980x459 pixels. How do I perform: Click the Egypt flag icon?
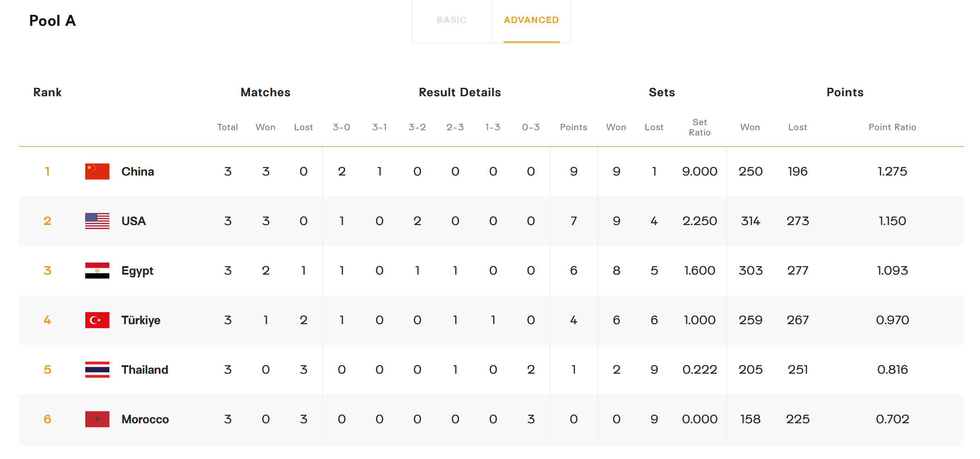(x=97, y=271)
